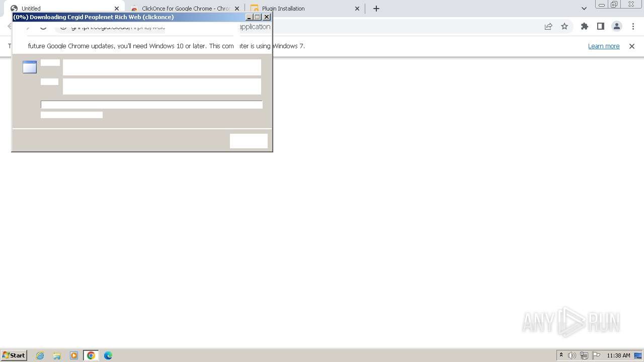Open File Explorer from taskbar
This screenshot has height=362, width=644.
(x=57, y=355)
